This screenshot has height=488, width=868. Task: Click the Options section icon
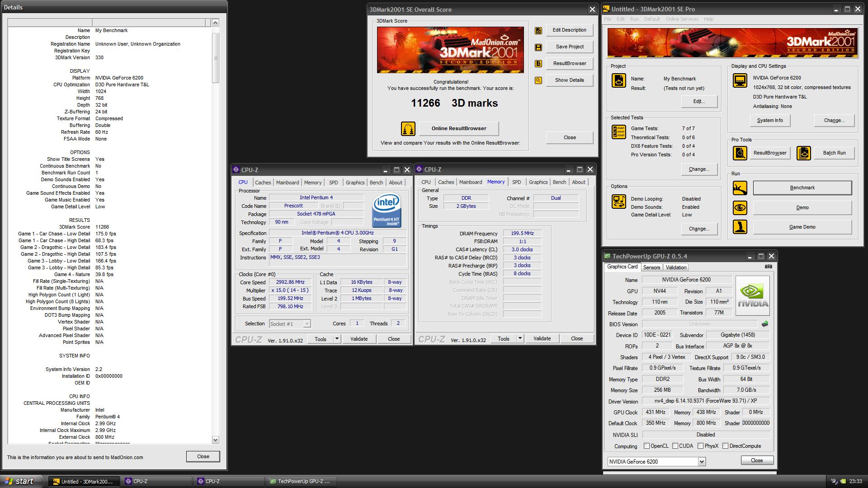(618, 202)
